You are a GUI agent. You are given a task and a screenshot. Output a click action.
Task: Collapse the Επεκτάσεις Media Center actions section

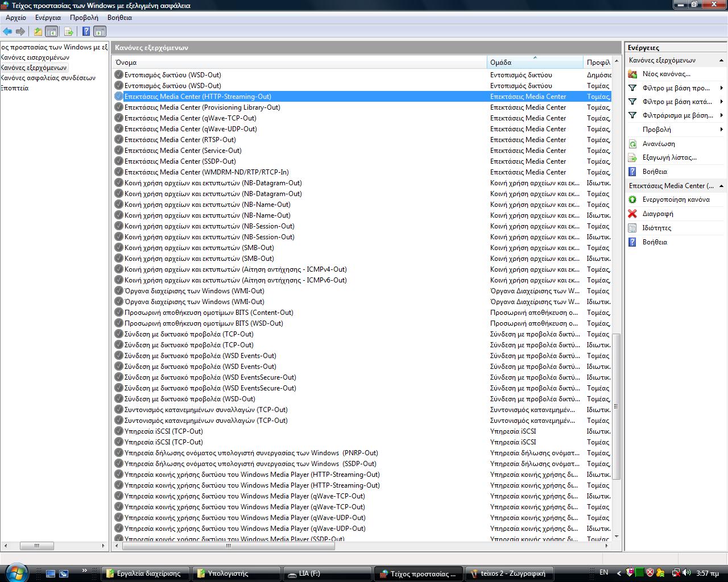coord(721,186)
